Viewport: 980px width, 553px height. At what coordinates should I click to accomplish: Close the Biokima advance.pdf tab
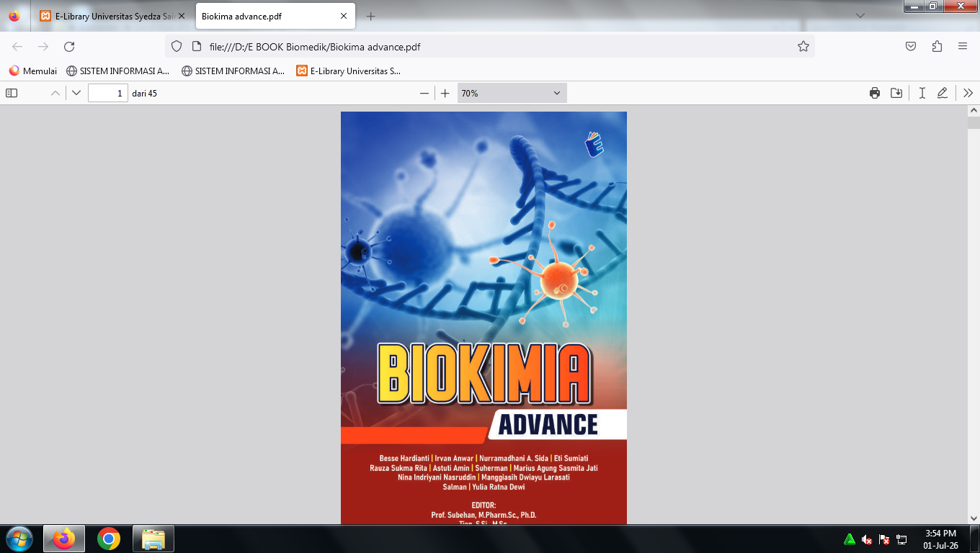coord(344,16)
